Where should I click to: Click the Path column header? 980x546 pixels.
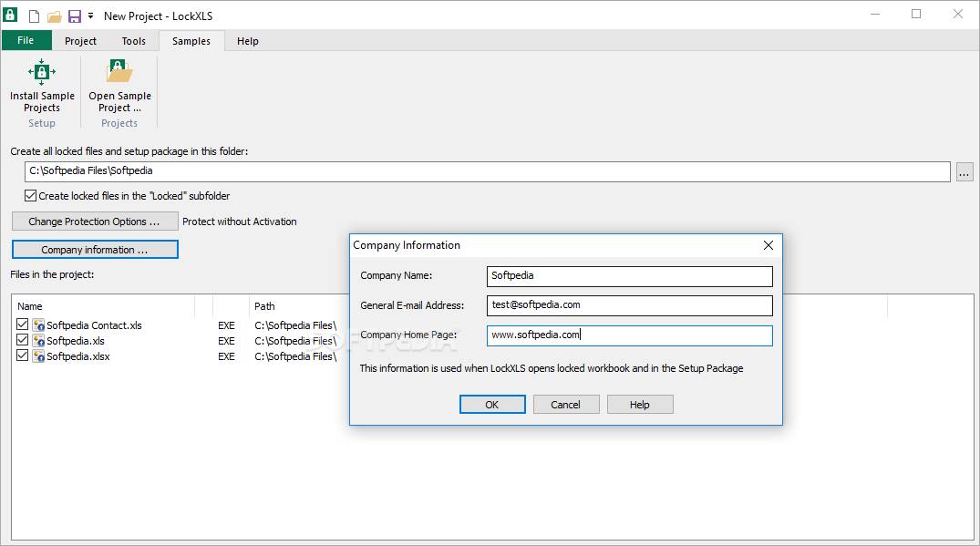pyautogui.click(x=264, y=306)
